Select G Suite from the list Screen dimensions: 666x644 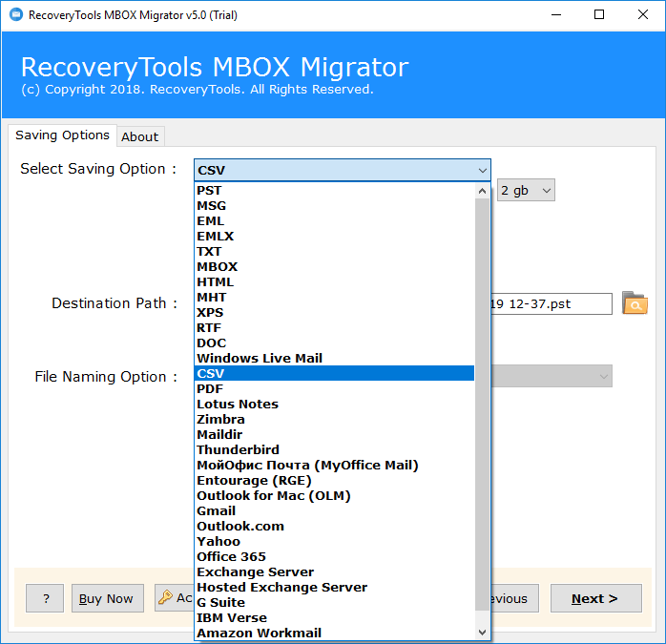(x=335, y=603)
